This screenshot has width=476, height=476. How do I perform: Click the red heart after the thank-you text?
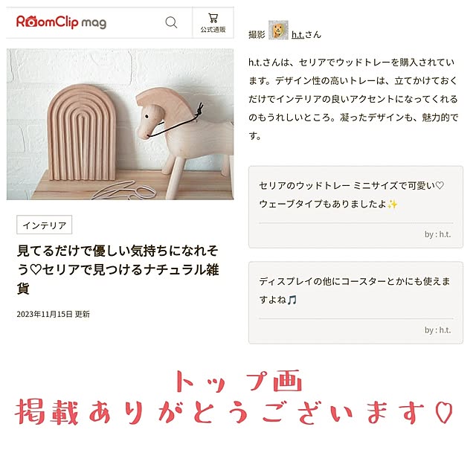(444, 413)
